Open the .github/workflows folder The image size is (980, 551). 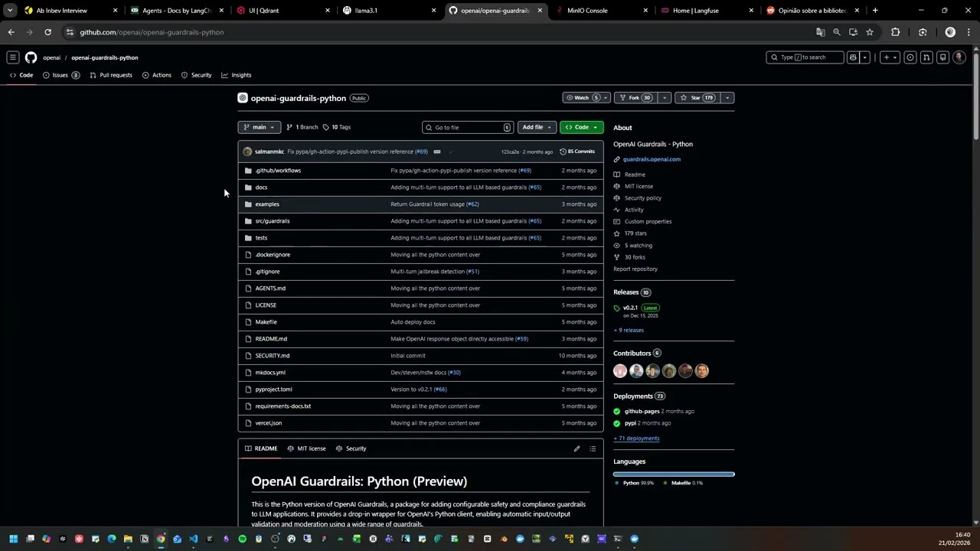pyautogui.click(x=278, y=171)
